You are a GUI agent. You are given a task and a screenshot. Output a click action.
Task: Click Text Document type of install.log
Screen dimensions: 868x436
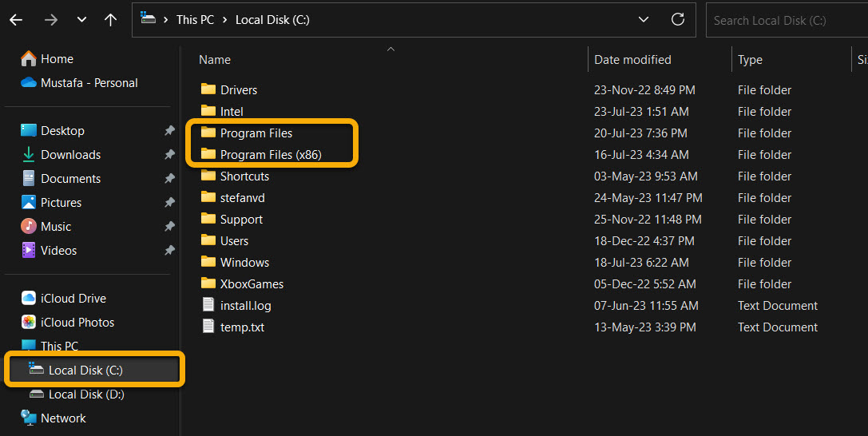pos(777,305)
